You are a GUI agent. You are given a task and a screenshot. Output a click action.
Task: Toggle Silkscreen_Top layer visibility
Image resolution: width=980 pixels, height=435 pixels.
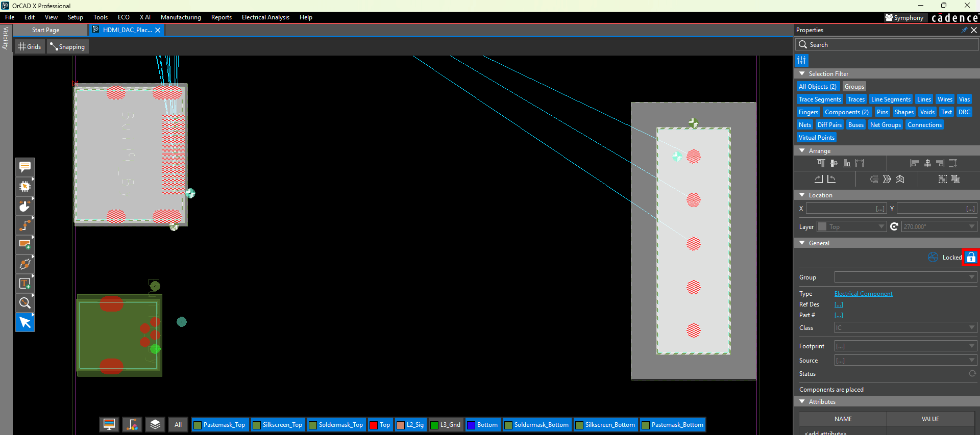click(278, 425)
